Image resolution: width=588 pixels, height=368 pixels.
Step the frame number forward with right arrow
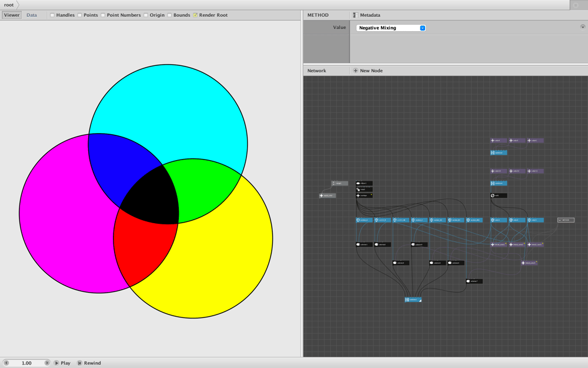click(47, 363)
